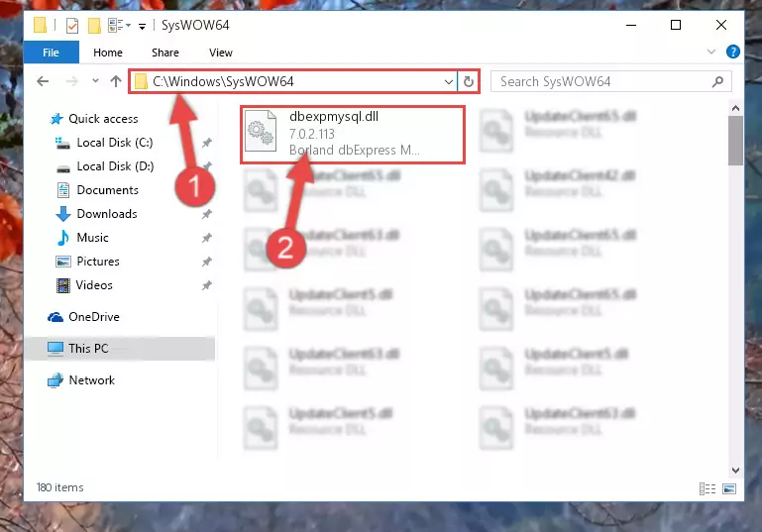Expand the ribbon with the chevron
762x532 pixels.
pos(711,52)
